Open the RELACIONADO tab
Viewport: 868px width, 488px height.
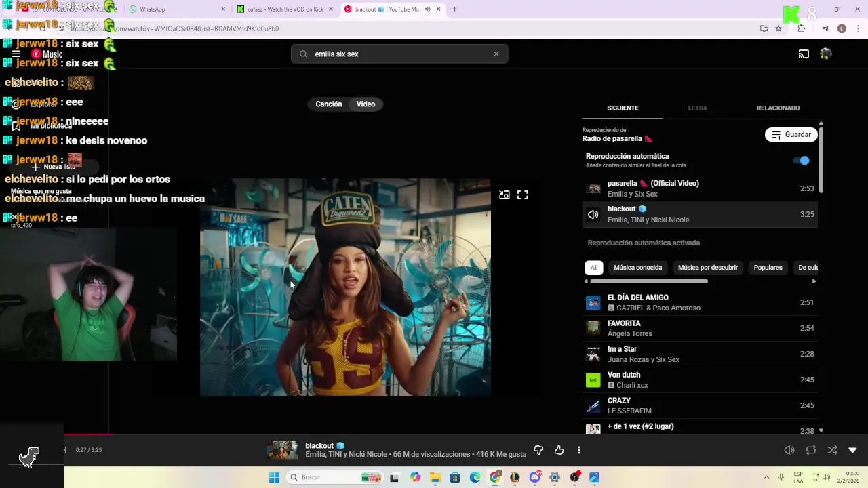(x=778, y=108)
